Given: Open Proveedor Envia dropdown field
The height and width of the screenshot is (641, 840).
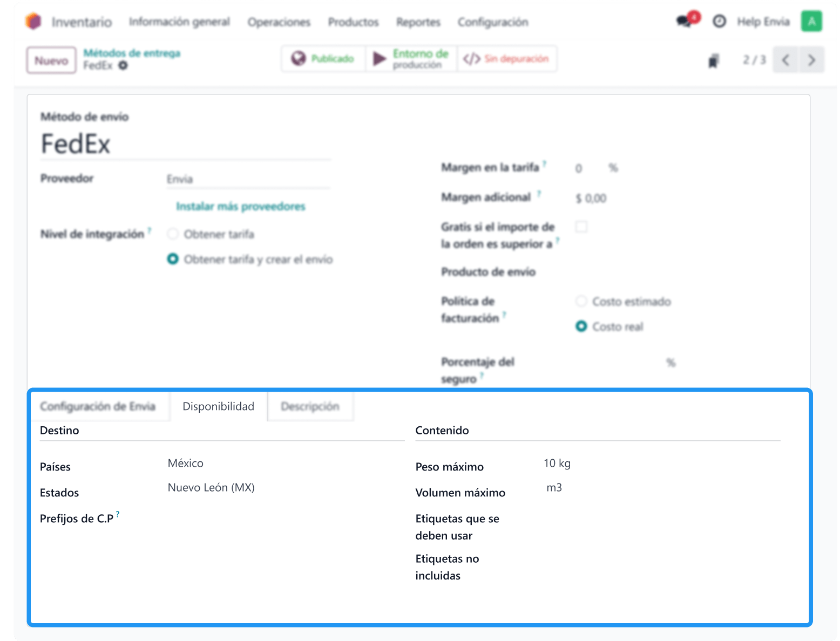Looking at the screenshot, I should (x=248, y=179).
